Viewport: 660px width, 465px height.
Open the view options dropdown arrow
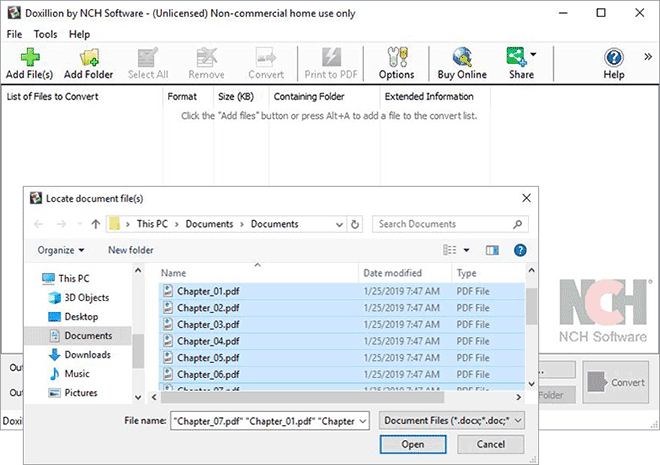(x=466, y=250)
